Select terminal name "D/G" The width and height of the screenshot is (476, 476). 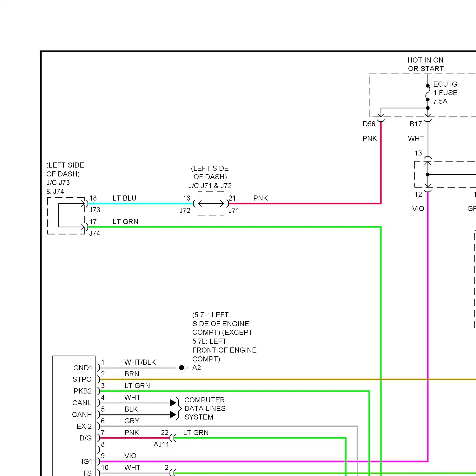(x=85, y=438)
